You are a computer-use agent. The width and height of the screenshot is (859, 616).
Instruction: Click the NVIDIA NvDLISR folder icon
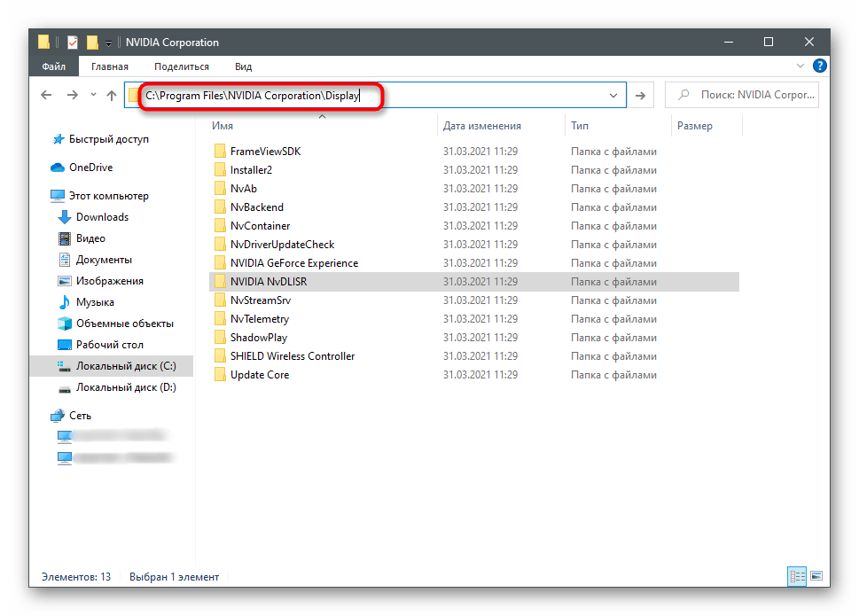pos(220,282)
